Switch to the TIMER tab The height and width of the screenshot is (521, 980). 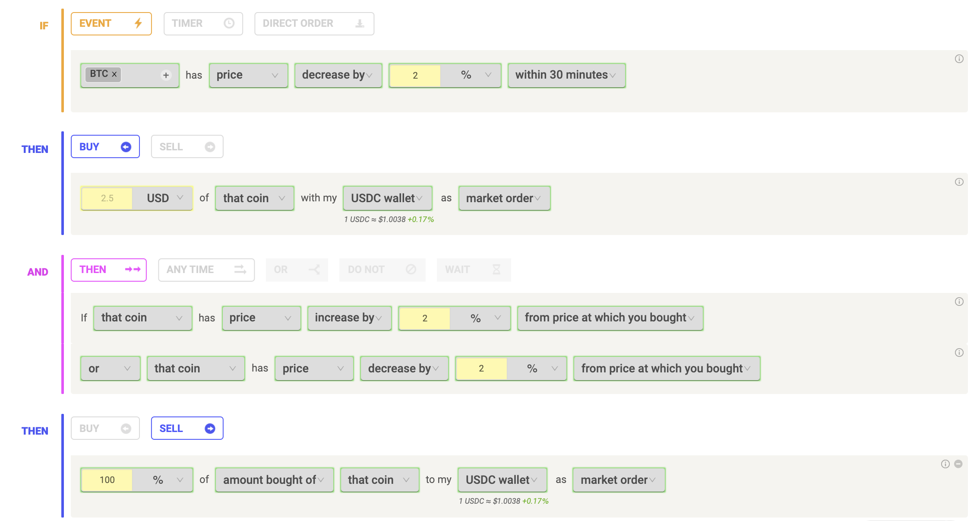(x=203, y=23)
